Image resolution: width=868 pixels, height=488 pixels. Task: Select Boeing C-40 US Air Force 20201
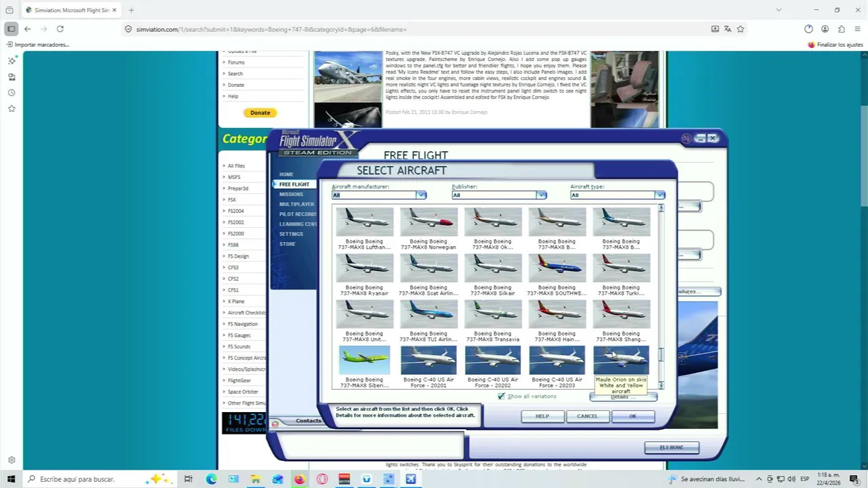click(429, 360)
